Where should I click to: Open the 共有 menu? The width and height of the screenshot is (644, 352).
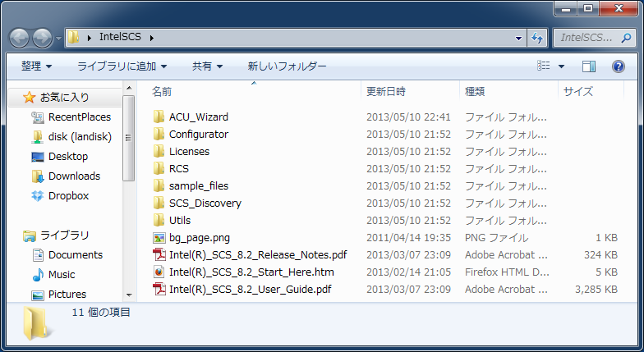click(207, 66)
